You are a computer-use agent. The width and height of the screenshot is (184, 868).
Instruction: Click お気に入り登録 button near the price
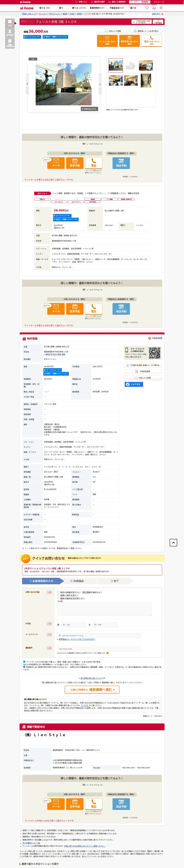113,31
